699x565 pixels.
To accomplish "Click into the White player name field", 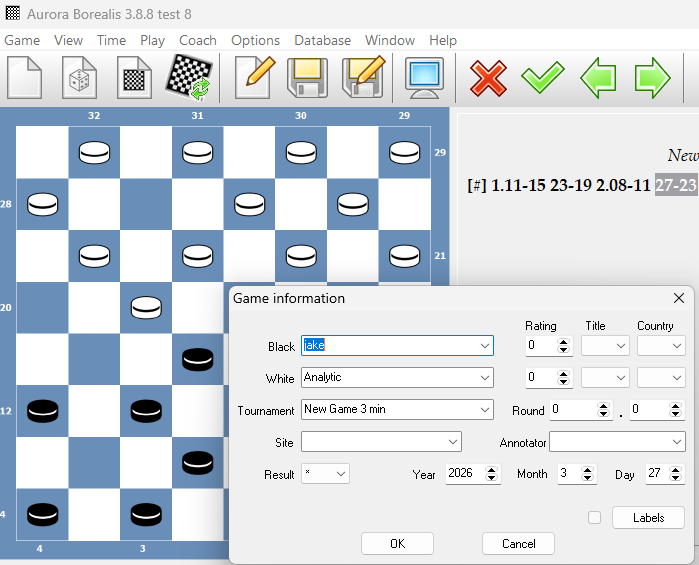I will click(388, 378).
